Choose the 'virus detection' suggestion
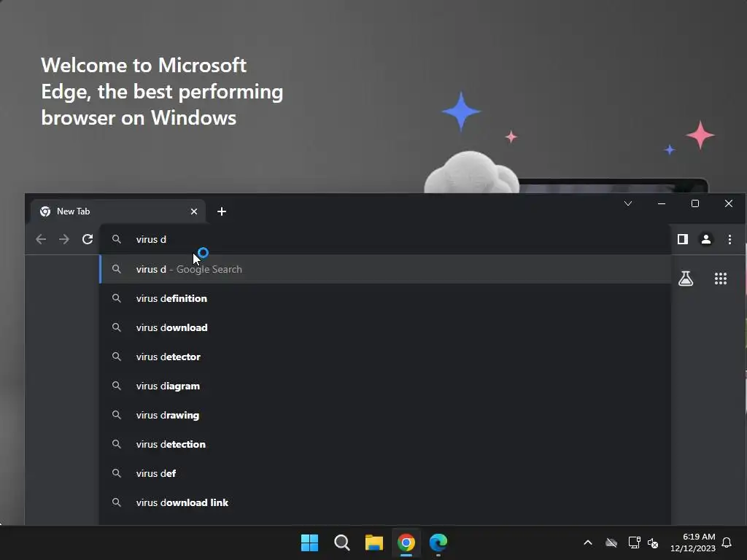This screenshot has width=747, height=560. click(x=385, y=444)
